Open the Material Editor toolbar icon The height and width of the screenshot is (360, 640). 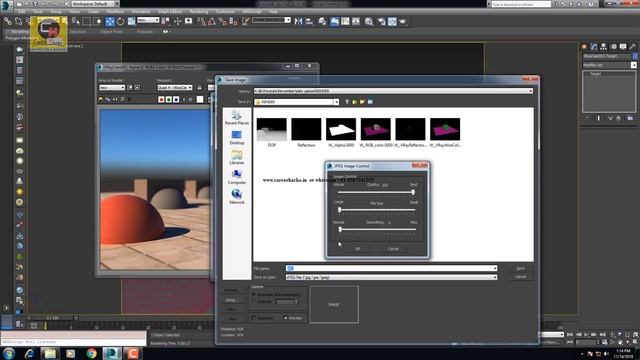369,22
